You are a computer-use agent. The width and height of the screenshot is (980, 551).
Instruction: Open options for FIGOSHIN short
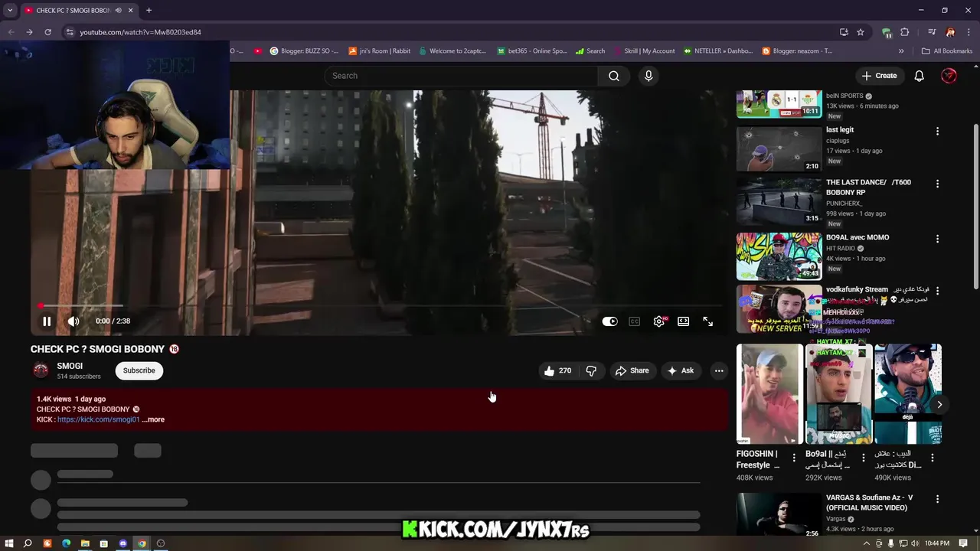coord(793,458)
